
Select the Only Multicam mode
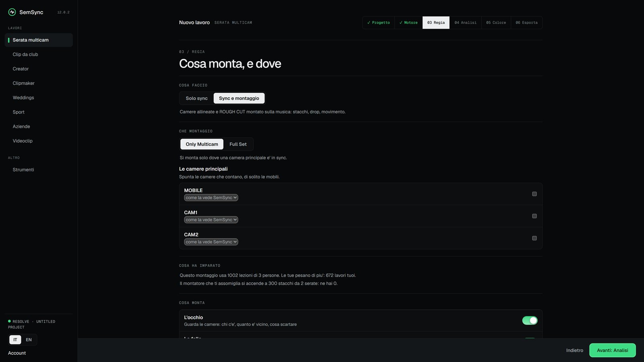202,144
